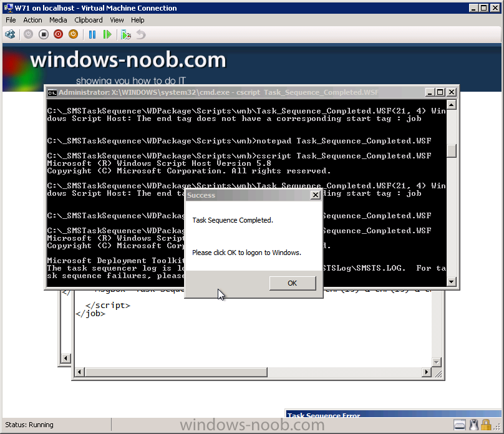Click the greyed-out Start VM toolbar icon
Viewport: 504px width, 434px height.
28,34
